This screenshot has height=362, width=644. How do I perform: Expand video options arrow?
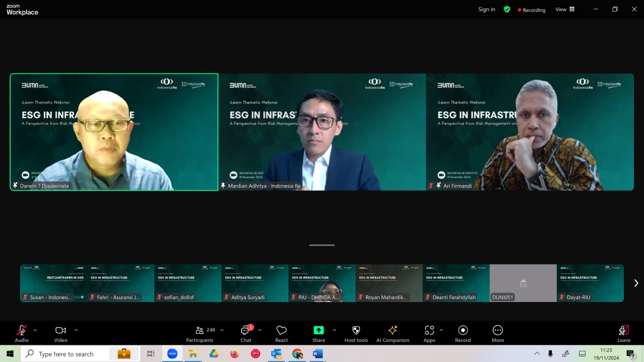(x=76, y=330)
